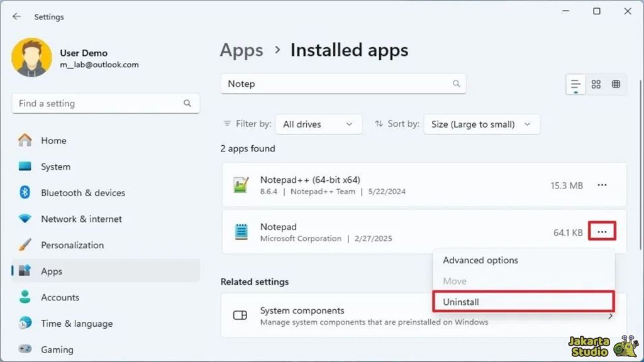The width and height of the screenshot is (644, 362).
Task: Open the three-dot menu for Notepad++
Action: click(x=602, y=185)
